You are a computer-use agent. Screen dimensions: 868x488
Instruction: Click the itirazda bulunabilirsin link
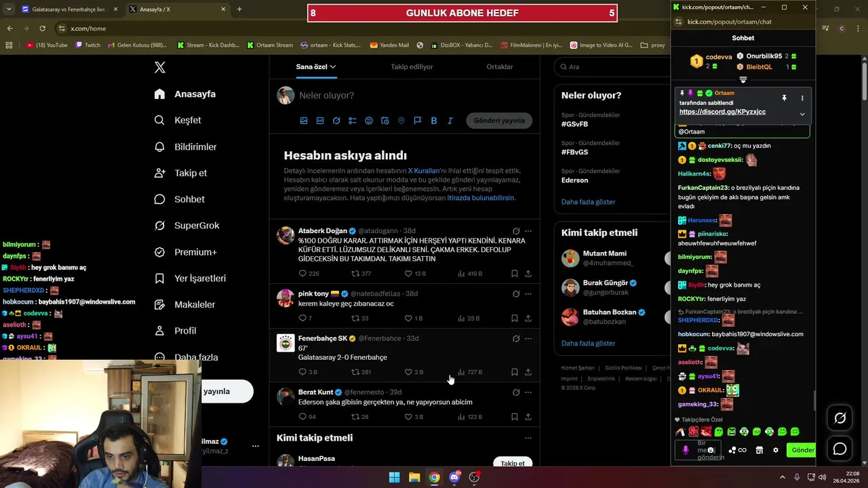point(481,198)
